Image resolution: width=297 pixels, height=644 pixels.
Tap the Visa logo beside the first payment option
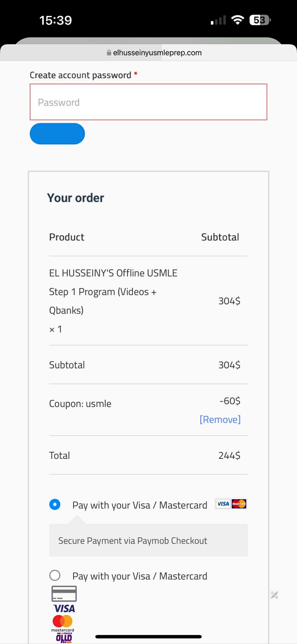(x=223, y=504)
